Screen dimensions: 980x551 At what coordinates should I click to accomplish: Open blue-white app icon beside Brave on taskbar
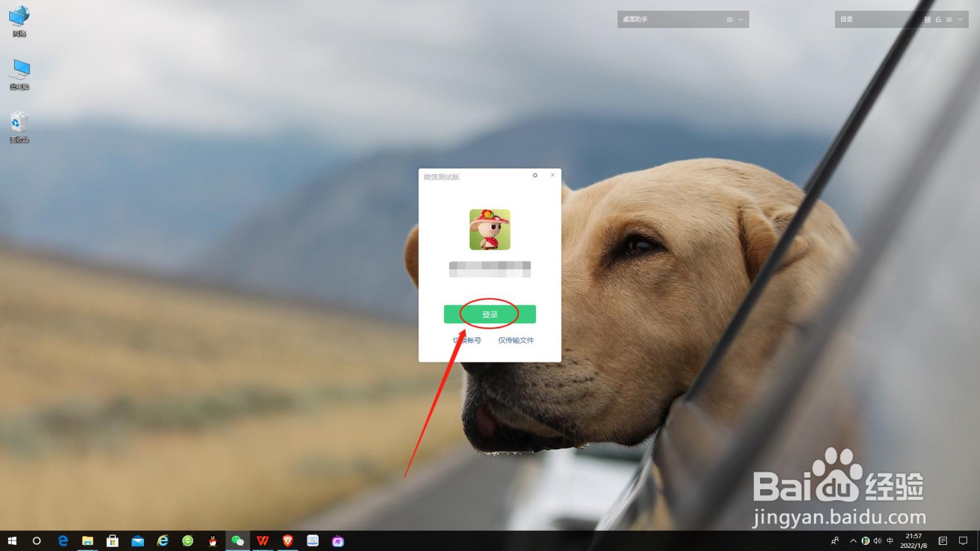(x=313, y=541)
